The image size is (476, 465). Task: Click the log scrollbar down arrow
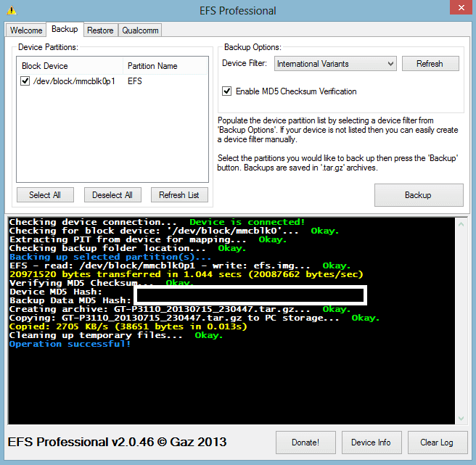point(461,419)
